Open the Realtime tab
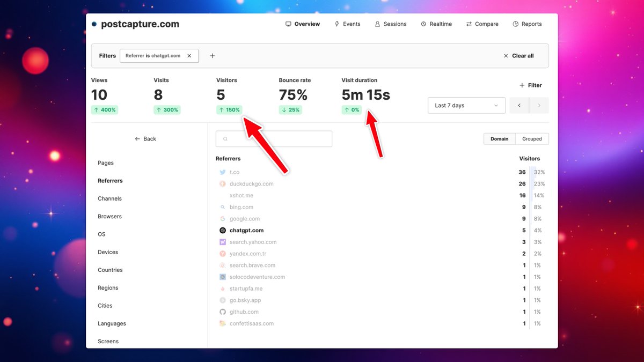The height and width of the screenshot is (362, 644). tap(436, 24)
